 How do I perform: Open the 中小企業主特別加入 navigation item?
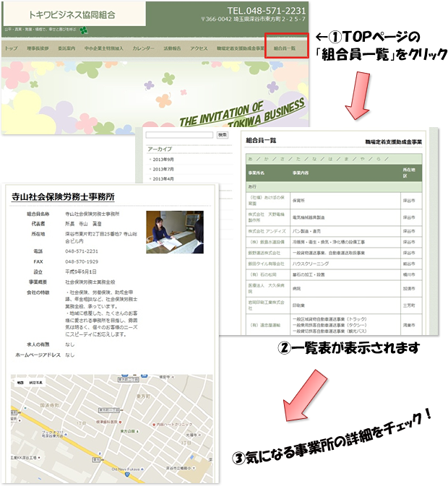[104, 48]
